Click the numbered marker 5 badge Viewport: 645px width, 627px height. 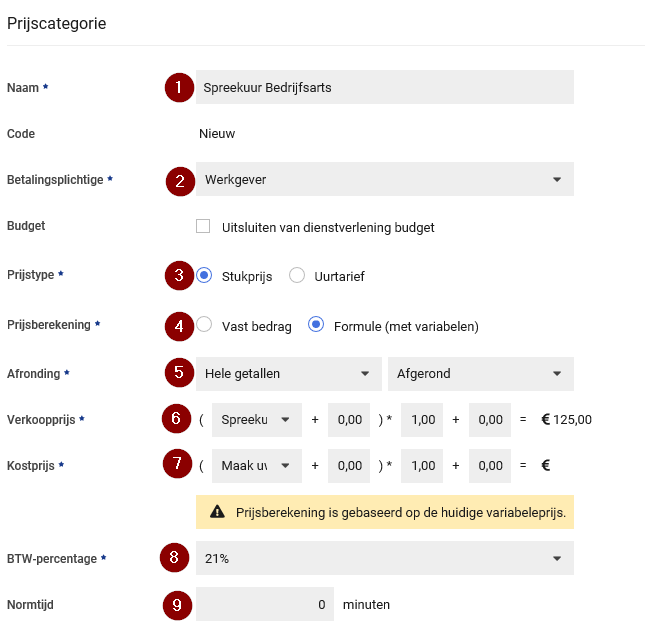pos(180,373)
